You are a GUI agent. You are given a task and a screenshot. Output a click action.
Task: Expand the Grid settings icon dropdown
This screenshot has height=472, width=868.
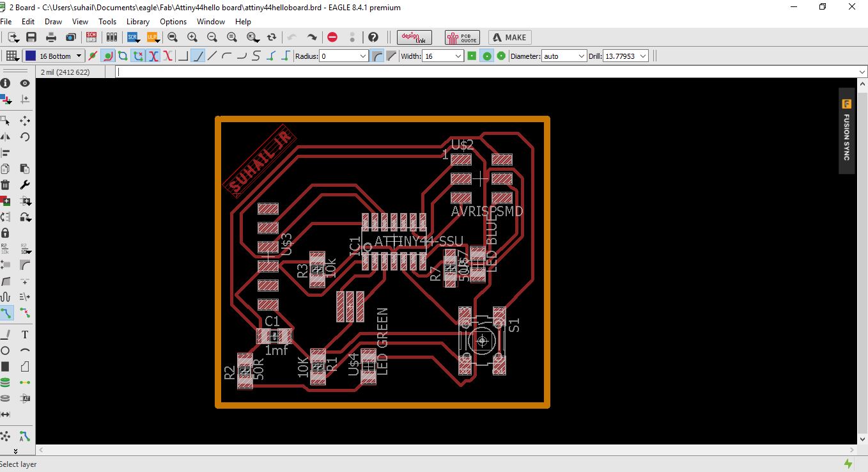pyautogui.click(x=12, y=56)
